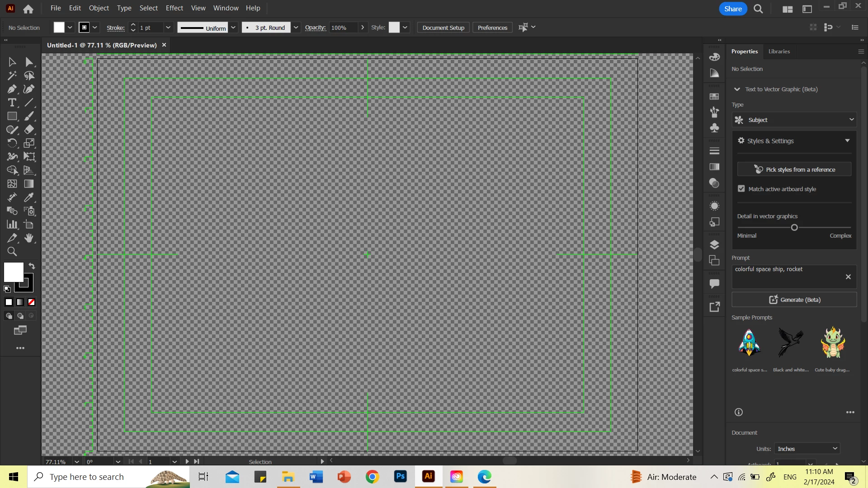This screenshot has width=868, height=488.
Task: Open the Effect menu
Action: (174, 8)
